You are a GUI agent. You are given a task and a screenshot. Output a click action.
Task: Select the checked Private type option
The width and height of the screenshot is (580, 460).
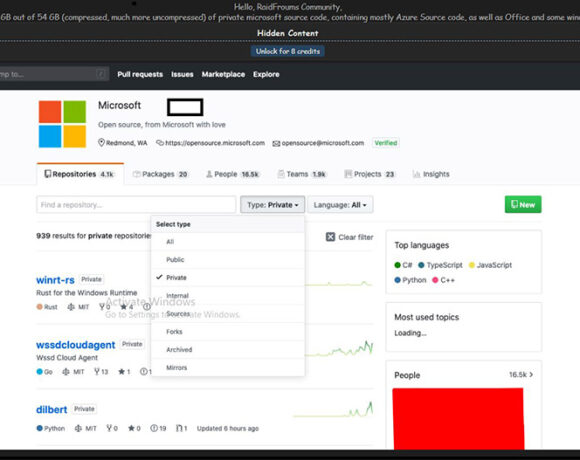point(228,278)
